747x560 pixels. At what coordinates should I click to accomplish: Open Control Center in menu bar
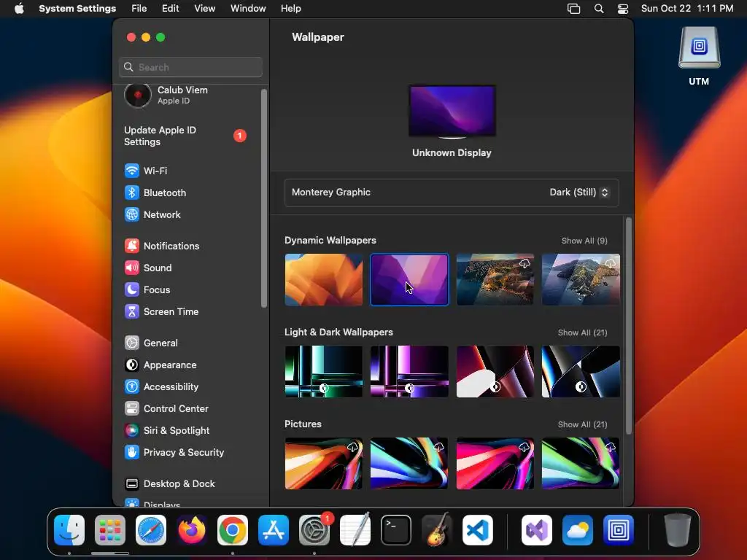coord(623,9)
